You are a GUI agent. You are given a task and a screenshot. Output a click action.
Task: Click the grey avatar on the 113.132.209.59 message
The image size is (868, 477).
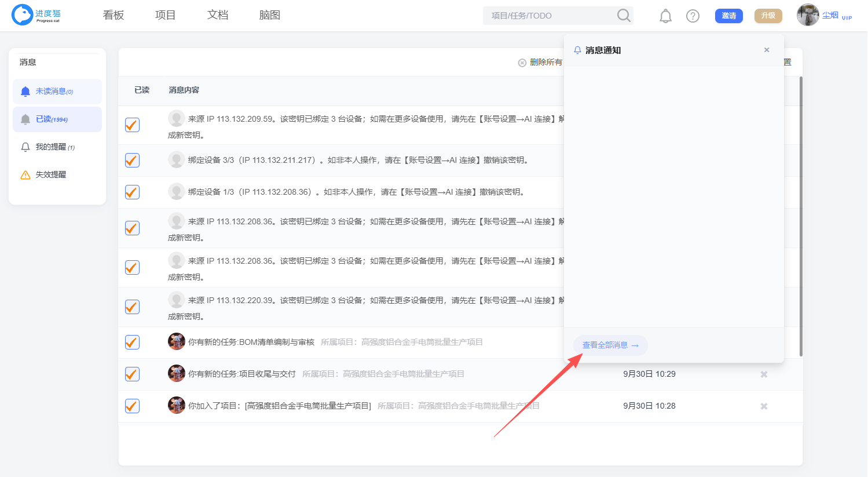point(177,118)
